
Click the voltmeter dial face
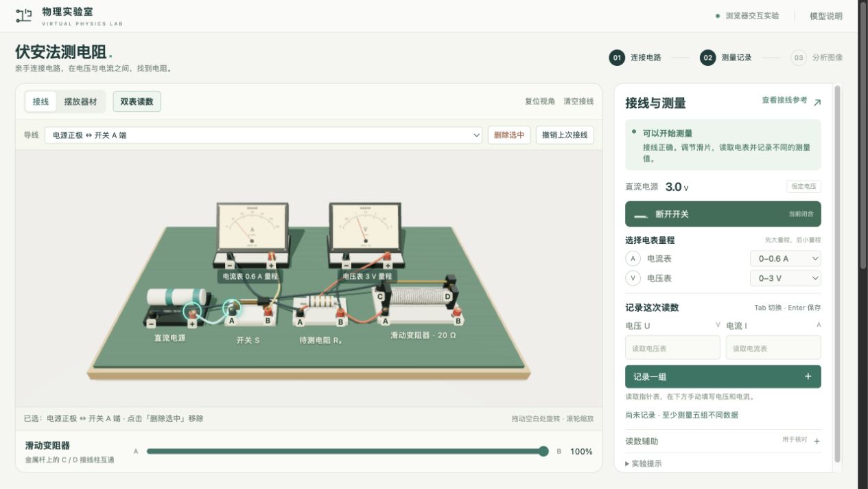(364, 227)
